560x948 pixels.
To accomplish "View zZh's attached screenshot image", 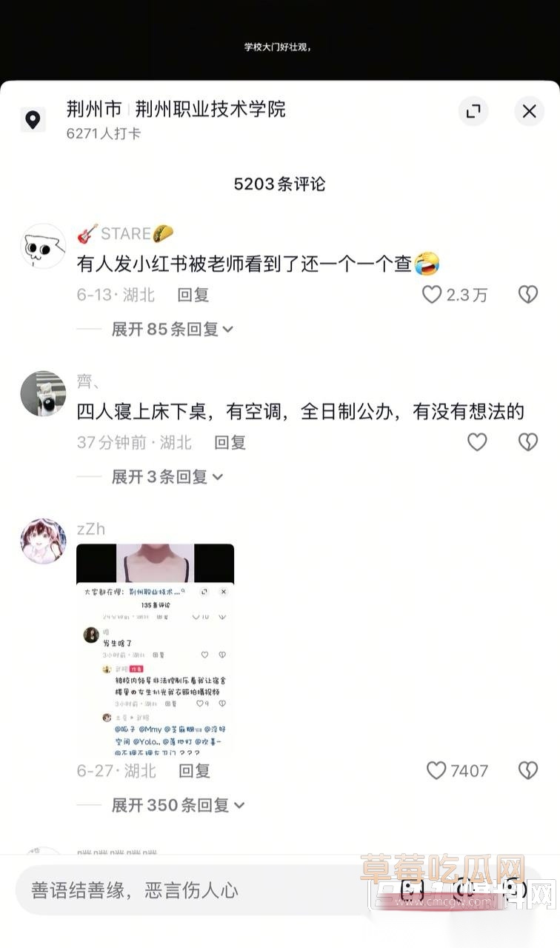I will (156, 649).
